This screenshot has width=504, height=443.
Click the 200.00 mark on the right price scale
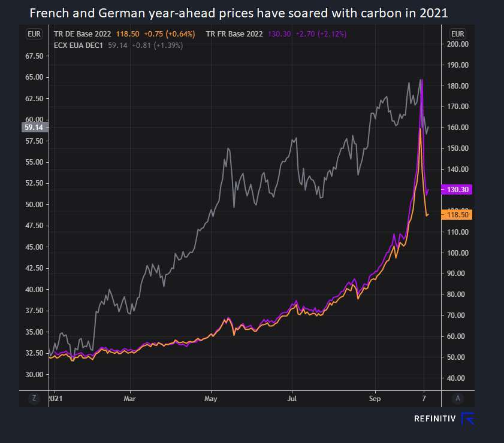click(457, 45)
